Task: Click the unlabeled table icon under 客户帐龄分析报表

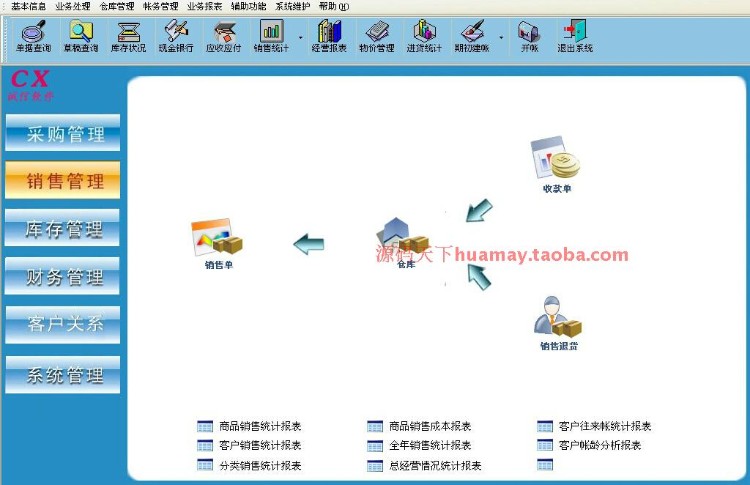Action: 545,464
